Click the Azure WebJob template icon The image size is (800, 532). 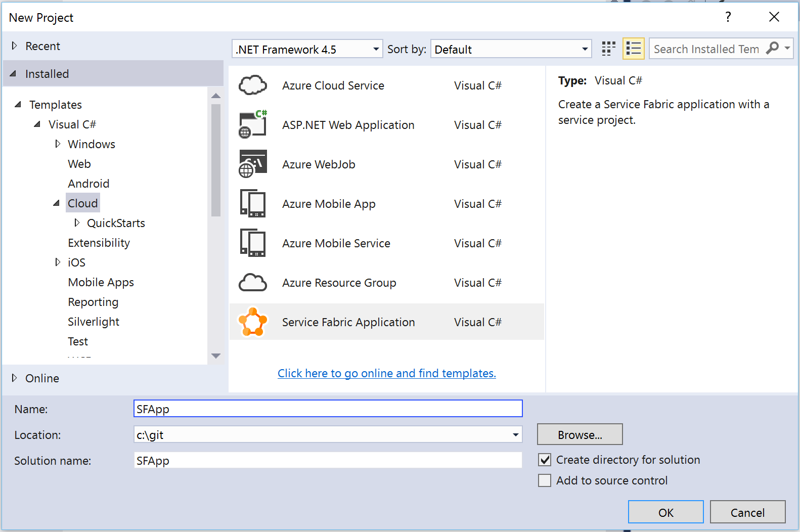pyautogui.click(x=253, y=164)
